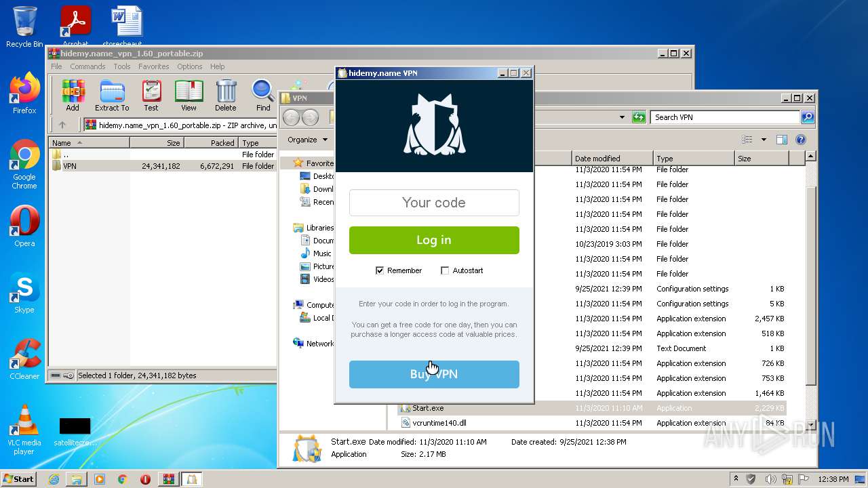This screenshot has width=868, height=488.
Task: Sort Explorer list by Date modified column
Action: coord(612,159)
